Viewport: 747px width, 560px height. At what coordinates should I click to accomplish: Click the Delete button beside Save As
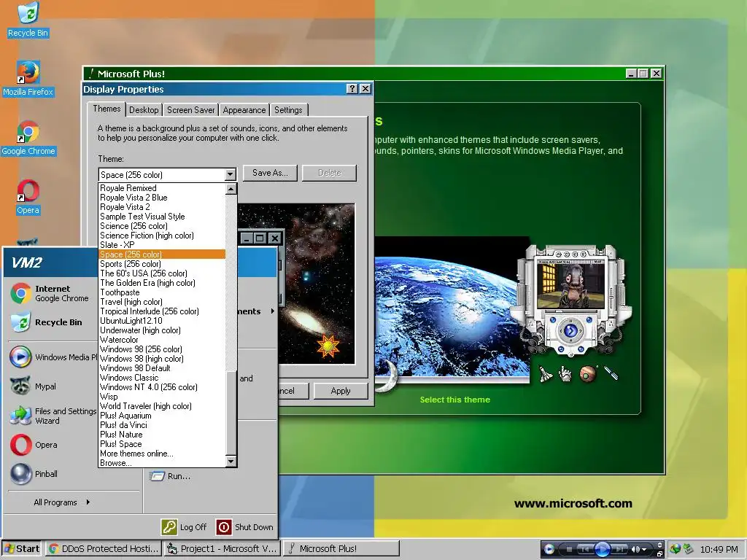pyautogui.click(x=329, y=173)
